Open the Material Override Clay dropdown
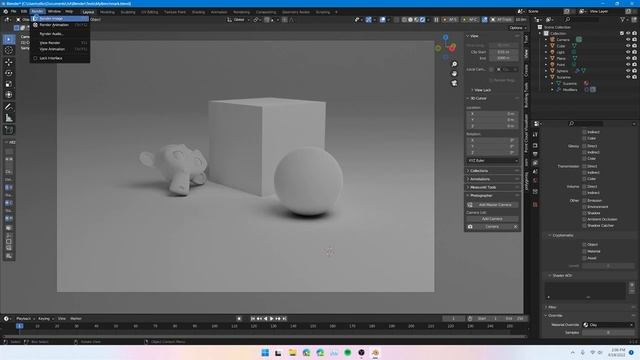 608,324
